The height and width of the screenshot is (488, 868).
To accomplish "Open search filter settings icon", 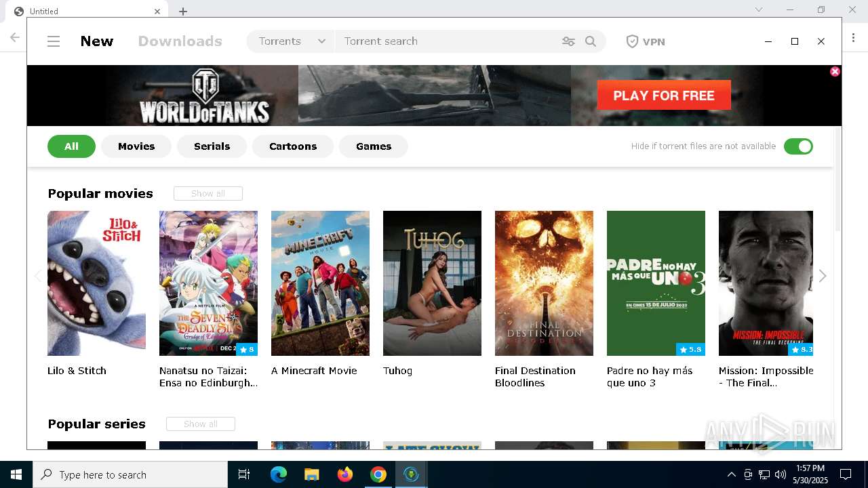I will pos(568,41).
